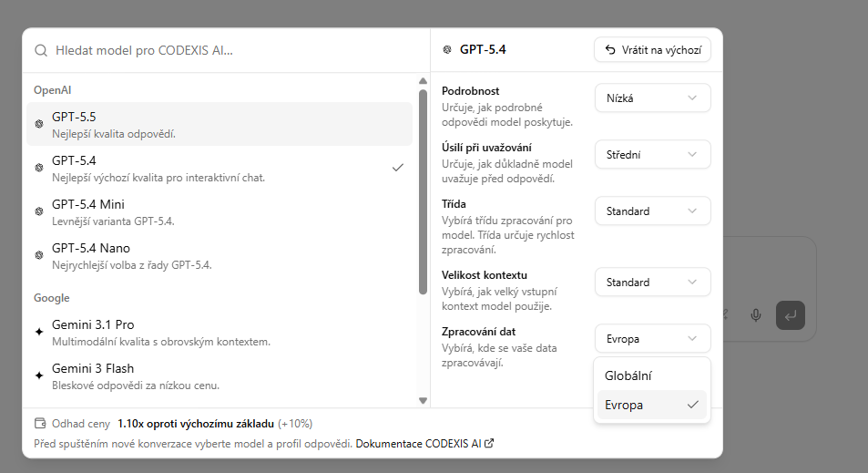
Task: Click the send arrow button in the chat window
Action: 791,315
